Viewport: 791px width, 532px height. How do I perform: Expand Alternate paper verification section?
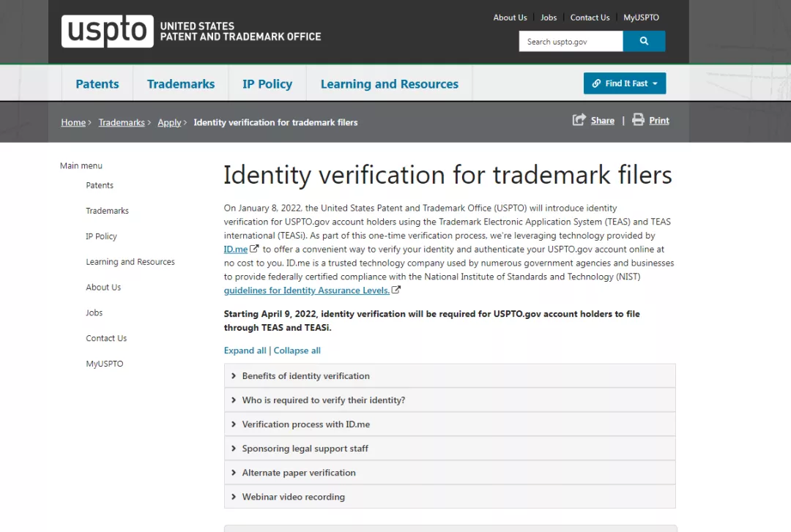pos(298,473)
